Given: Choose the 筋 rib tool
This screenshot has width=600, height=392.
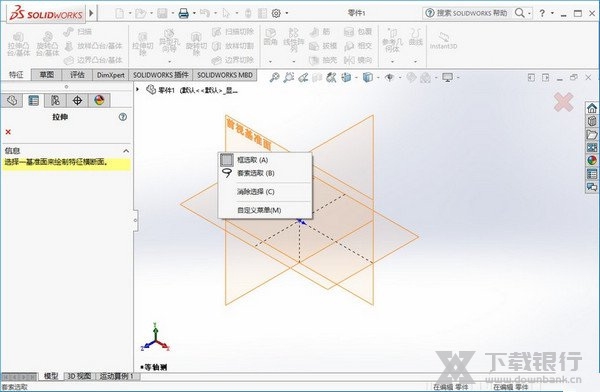Looking at the screenshot, I should (320, 32).
